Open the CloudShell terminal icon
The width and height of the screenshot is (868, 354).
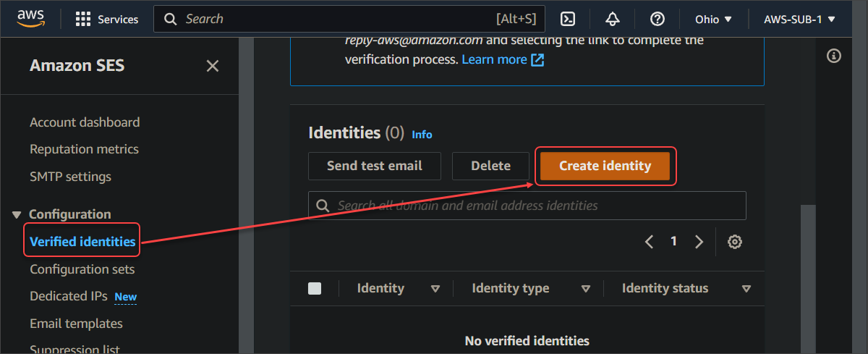coord(569,19)
